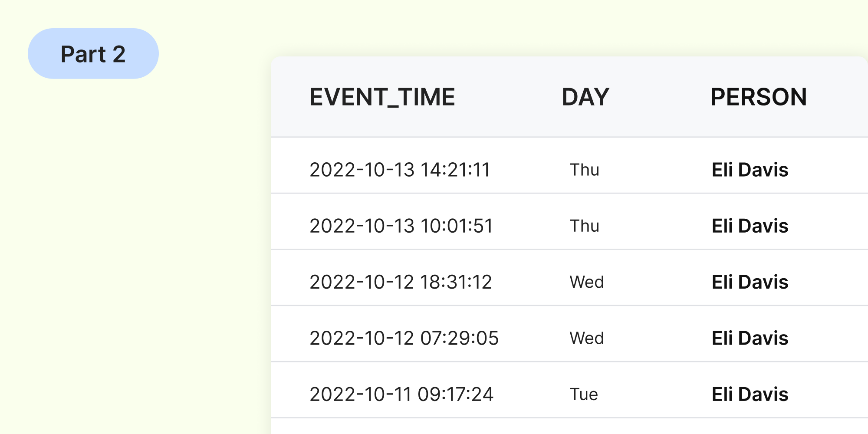Select Thu in the 10:01:51 row

pos(585,226)
